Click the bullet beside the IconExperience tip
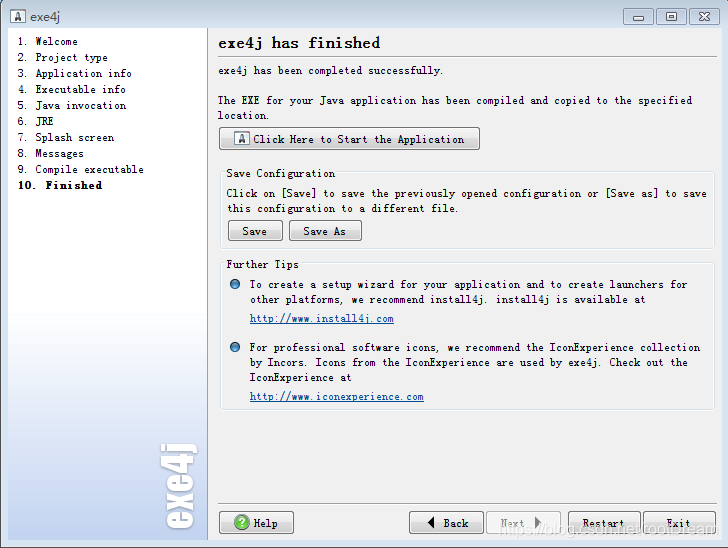The height and width of the screenshot is (548, 728). pyautogui.click(x=235, y=347)
